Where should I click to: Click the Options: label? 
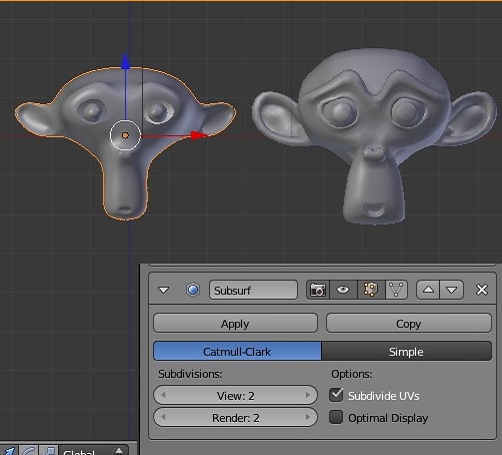351,374
